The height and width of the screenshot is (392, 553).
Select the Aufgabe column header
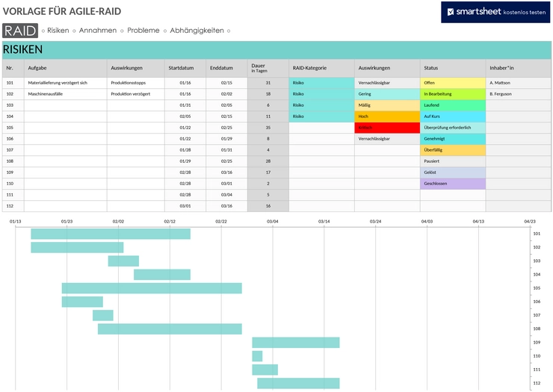(x=66, y=68)
